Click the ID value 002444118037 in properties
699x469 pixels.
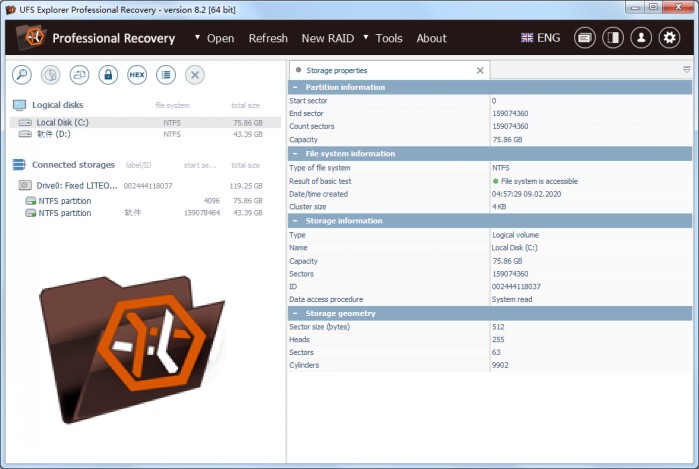click(516, 286)
